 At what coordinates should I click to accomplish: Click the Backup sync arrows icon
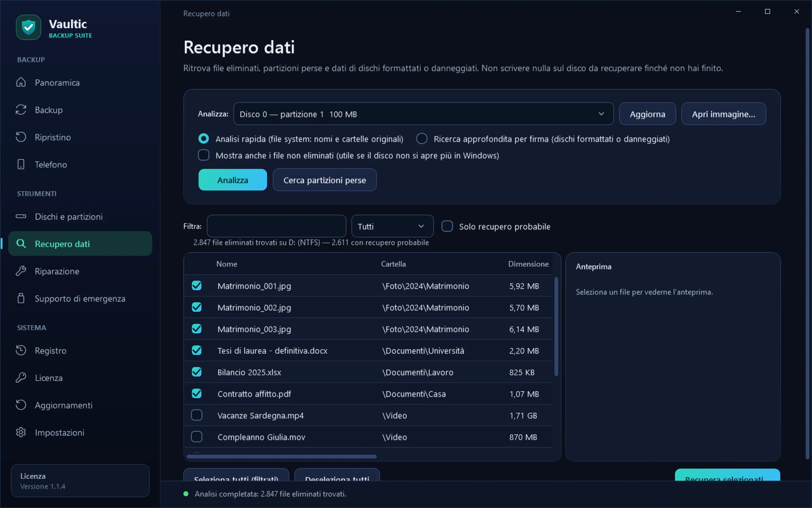click(x=21, y=110)
